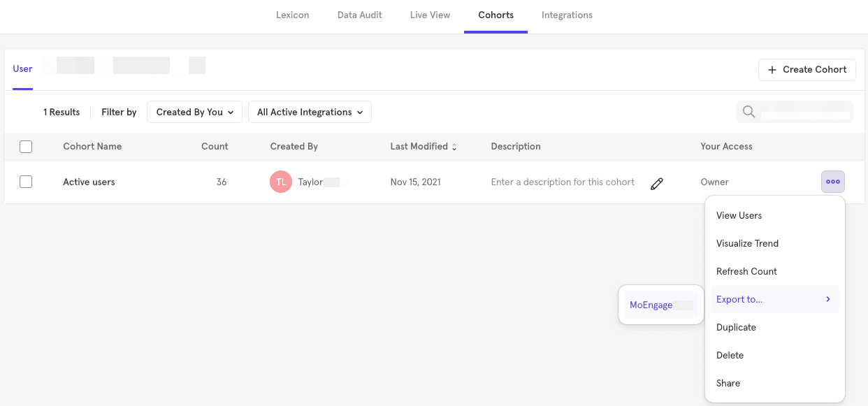Switch to the Lexicon tab

[292, 15]
